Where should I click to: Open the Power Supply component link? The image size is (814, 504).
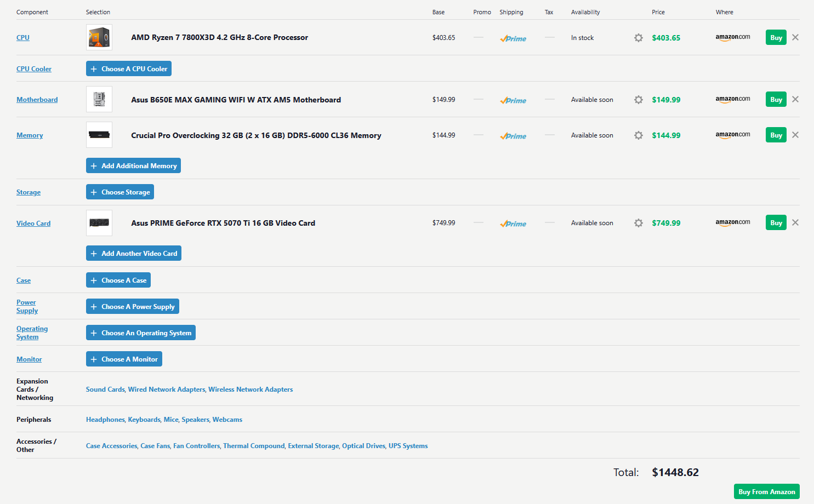click(x=27, y=306)
